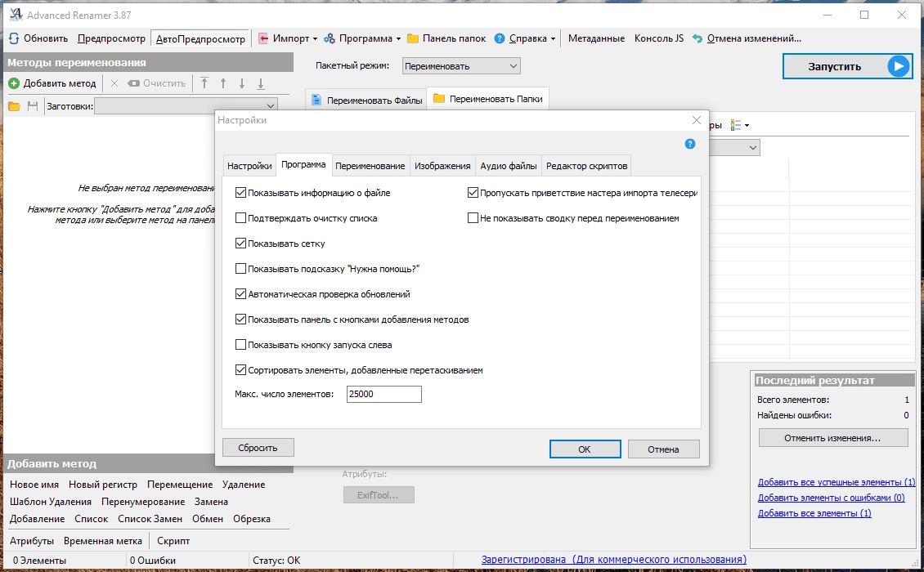Open Панель папок folder icon
Screen dimensions: 924x572
(413, 39)
